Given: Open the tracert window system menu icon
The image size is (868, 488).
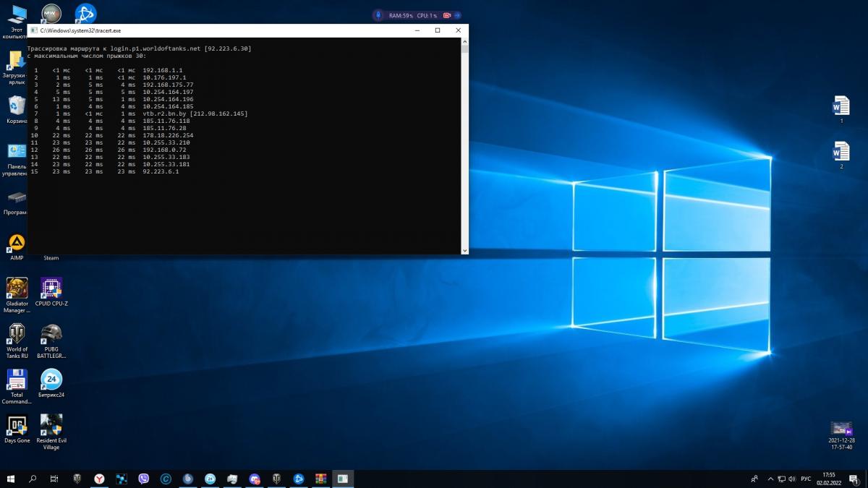Looking at the screenshot, I should pos(33,30).
